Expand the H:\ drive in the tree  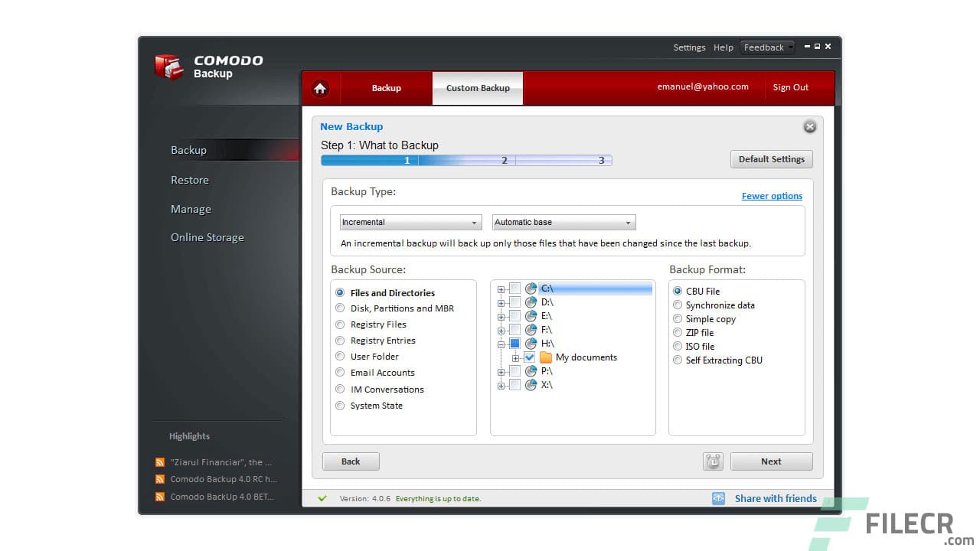[x=501, y=343]
